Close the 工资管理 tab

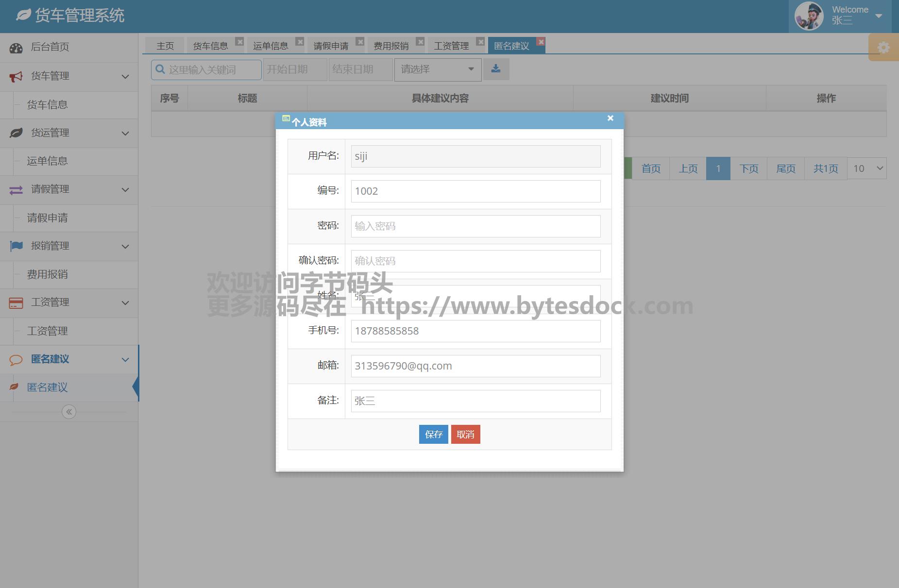click(480, 42)
